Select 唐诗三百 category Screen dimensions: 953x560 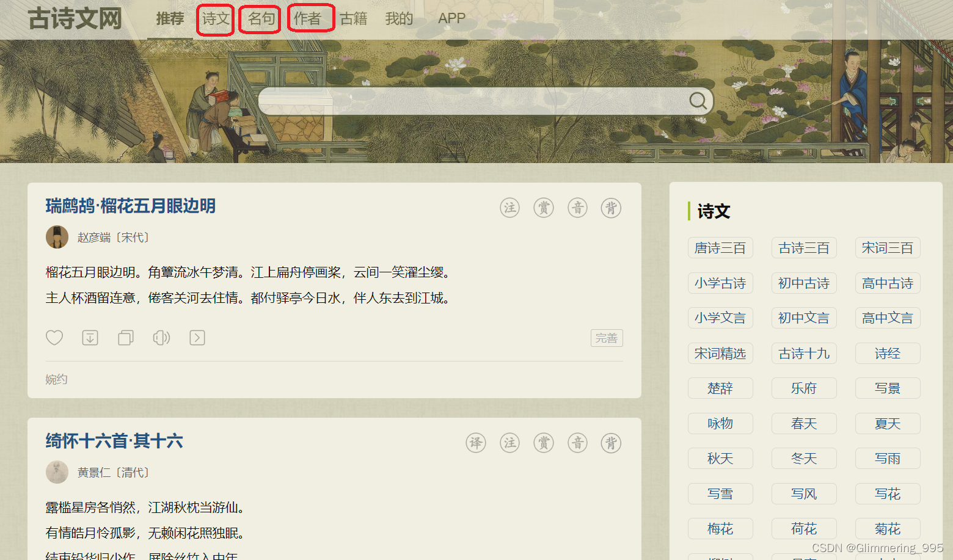click(720, 248)
